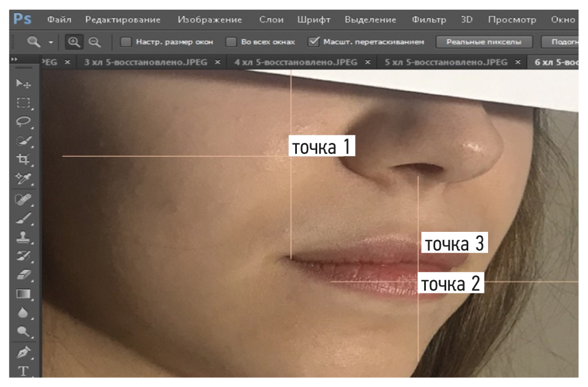Check the 'Во всех окнах' option
588x387 pixels.
point(231,42)
